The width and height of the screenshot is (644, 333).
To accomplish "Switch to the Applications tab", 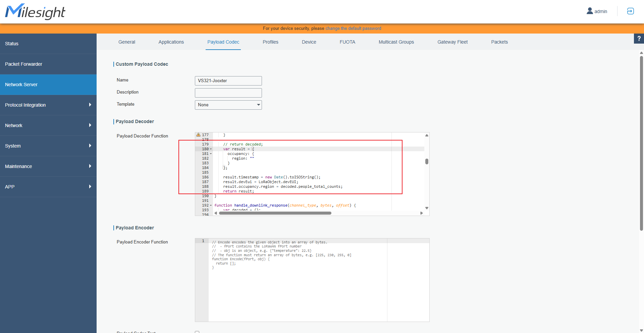I will click(171, 42).
